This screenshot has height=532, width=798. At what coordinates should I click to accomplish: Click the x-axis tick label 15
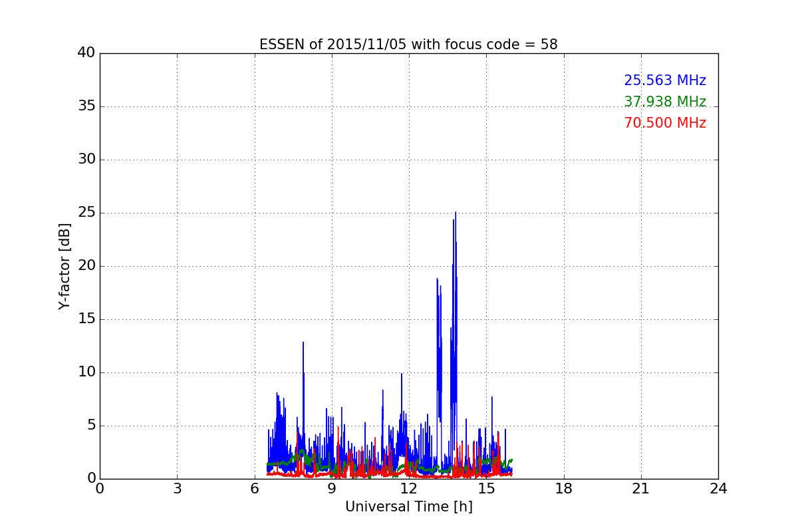[x=486, y=489]
